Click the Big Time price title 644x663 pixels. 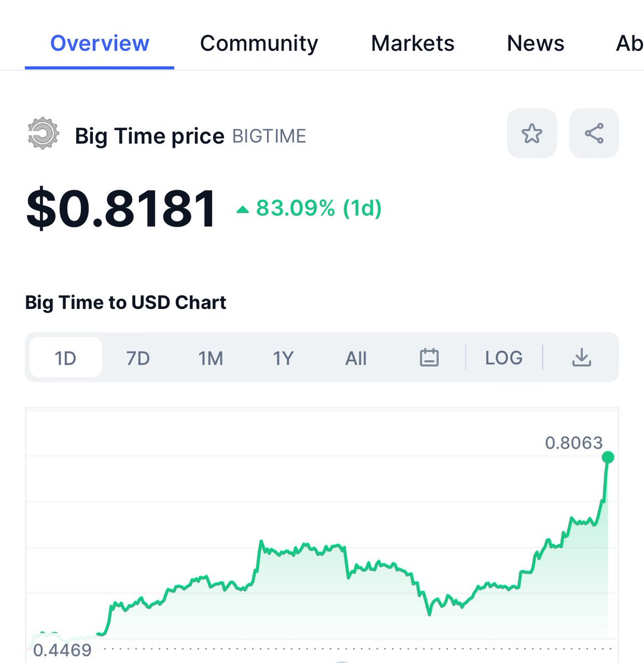coord(150,136)
